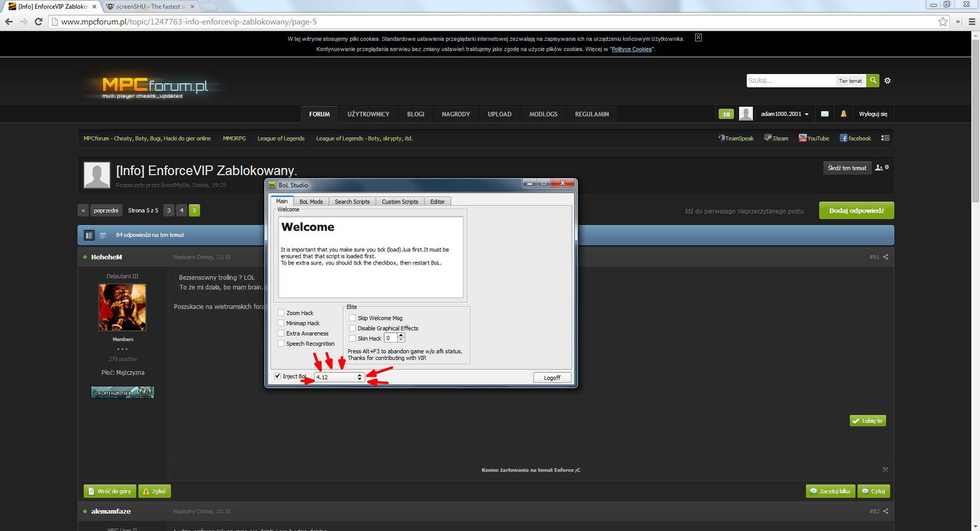Click the 'Wróć do góry' button
This screenshot has width=980, height=531.
point(110,491)
